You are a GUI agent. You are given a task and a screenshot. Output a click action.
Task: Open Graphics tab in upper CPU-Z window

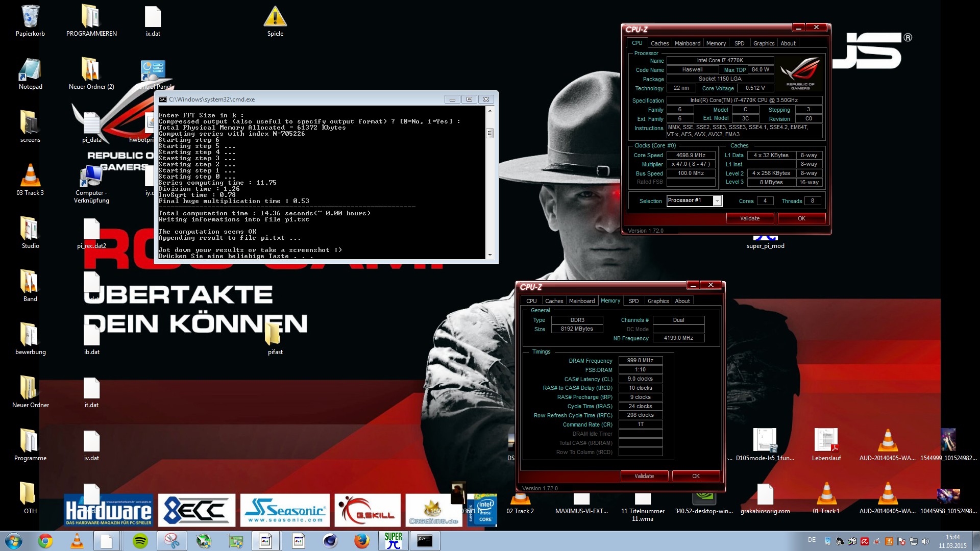[764, 43]
